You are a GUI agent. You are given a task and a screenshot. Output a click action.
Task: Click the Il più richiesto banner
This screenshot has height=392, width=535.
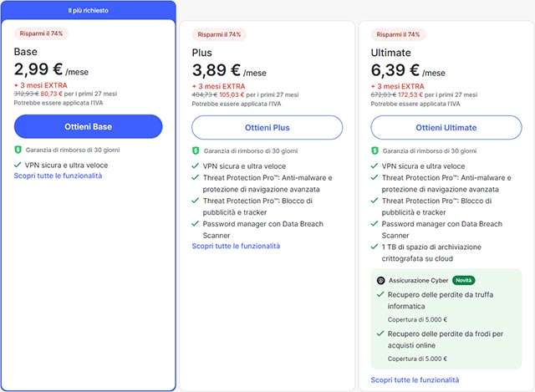click(88, 10)
